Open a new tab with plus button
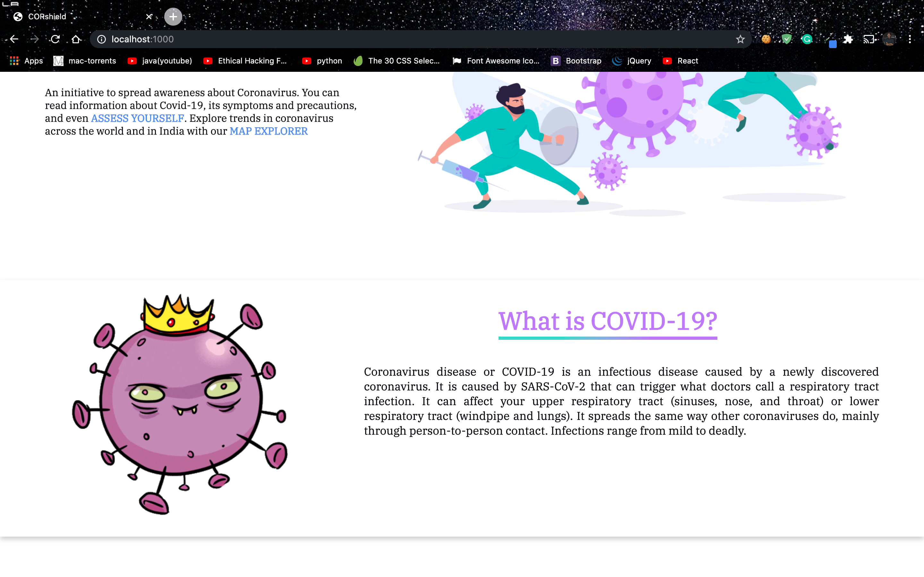This screenshot has width=924, height=577. pyautogui.click(x=173, y=17)
